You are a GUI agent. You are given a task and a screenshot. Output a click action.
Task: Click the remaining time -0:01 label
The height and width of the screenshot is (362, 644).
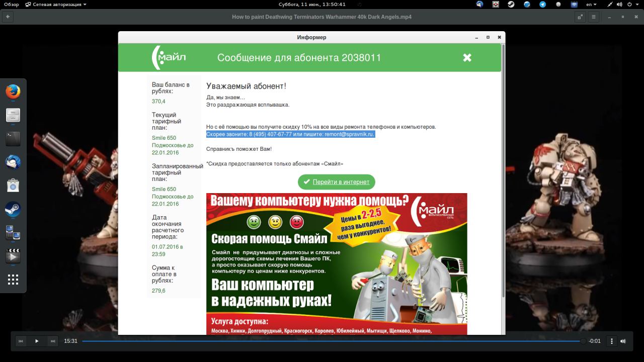[595, 341]
